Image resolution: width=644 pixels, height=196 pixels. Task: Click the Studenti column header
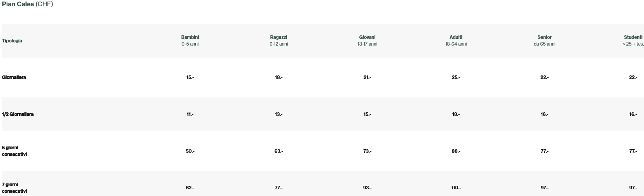pyautogui.click(x=633, y=40)
